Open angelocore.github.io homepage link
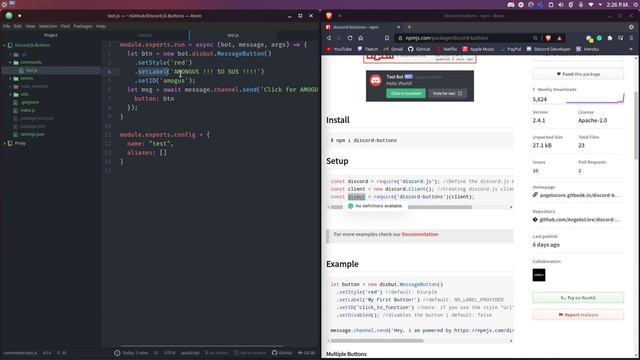 576,195
